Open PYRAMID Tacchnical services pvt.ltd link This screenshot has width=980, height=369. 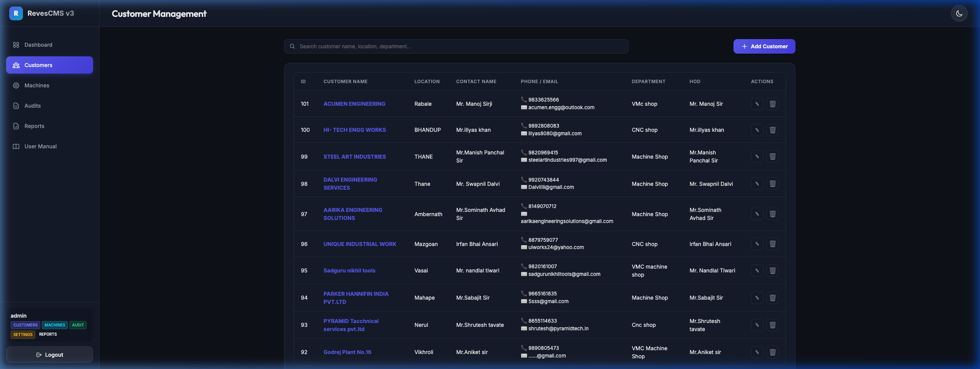coord(351,325)
